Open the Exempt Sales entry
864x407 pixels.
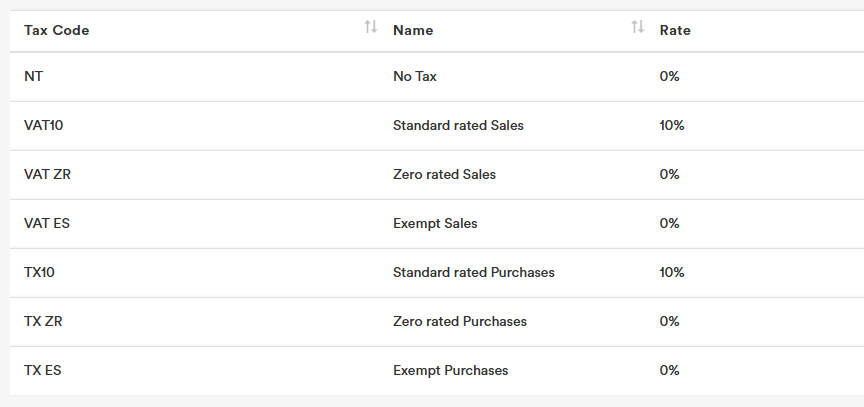pos(435,223)
